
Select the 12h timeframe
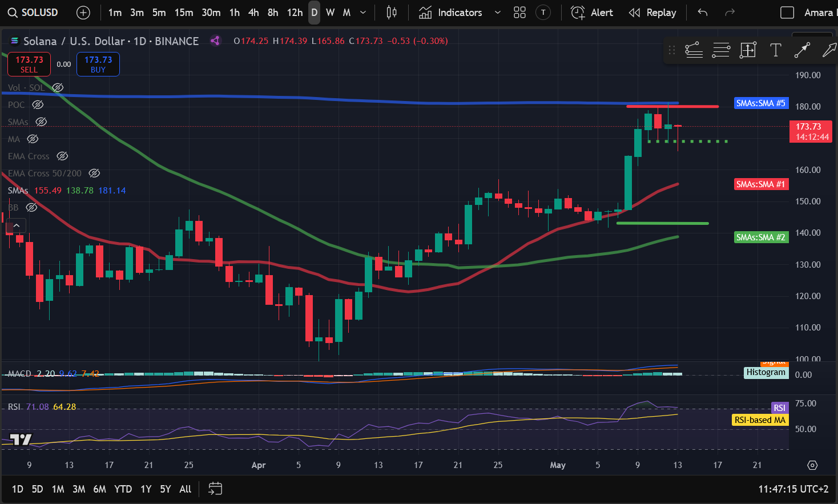(295, 13)
